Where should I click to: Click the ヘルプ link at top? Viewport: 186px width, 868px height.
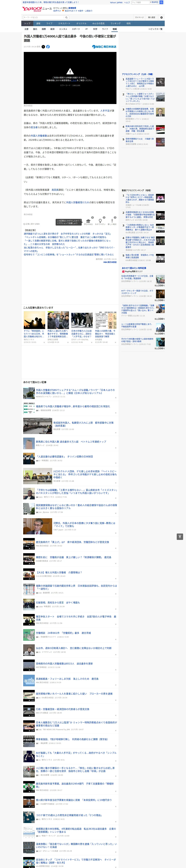[x=127, y=2]
